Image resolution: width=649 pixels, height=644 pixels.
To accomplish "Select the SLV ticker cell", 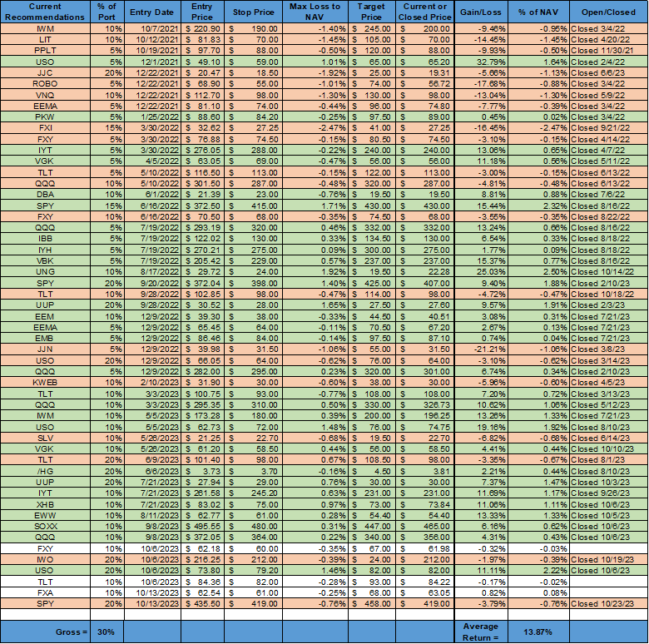I will [x=45, y=438].
